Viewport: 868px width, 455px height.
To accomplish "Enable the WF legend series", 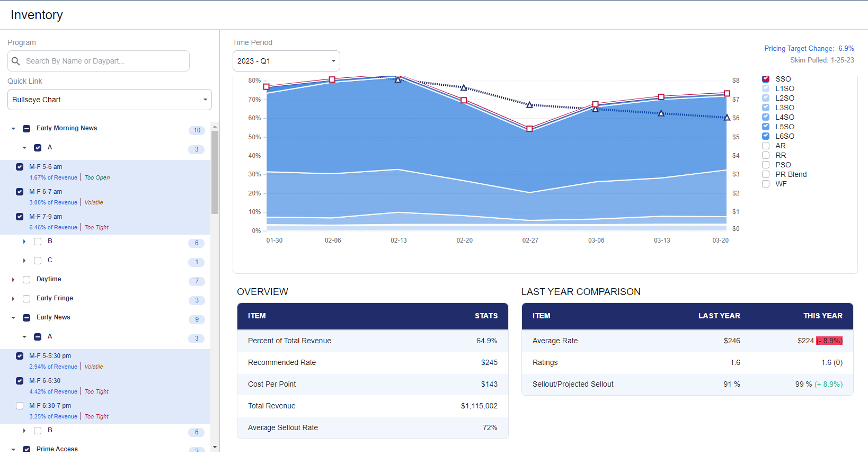I will pos(766,184).
